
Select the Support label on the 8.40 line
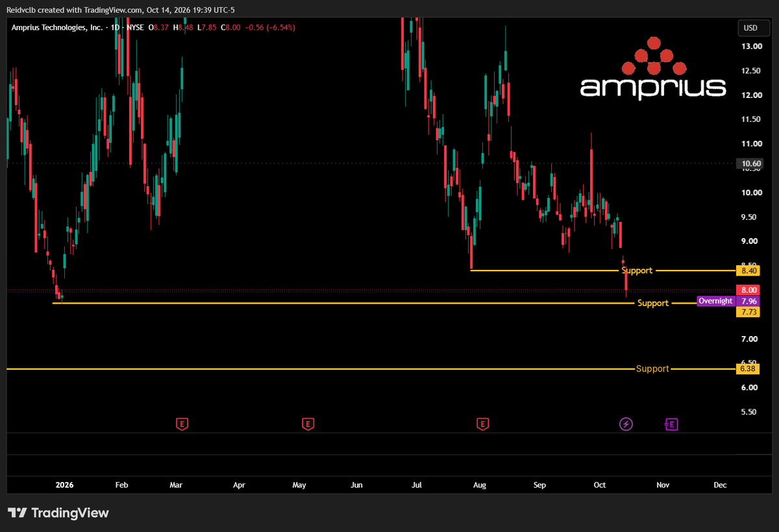pyautogui.click(x=637, y=270)
